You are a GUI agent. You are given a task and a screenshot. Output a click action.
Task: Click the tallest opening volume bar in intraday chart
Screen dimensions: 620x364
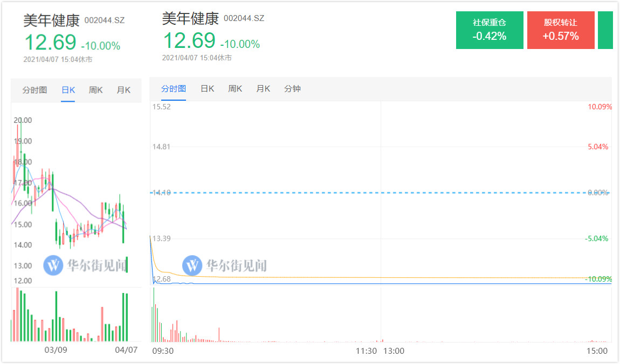(154, 314)
